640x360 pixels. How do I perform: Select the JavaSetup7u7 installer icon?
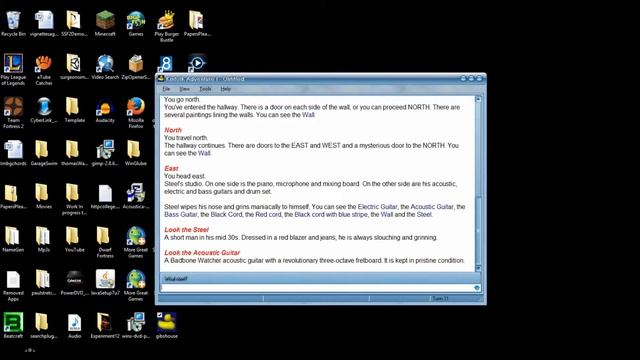click(x=105, y=283)
